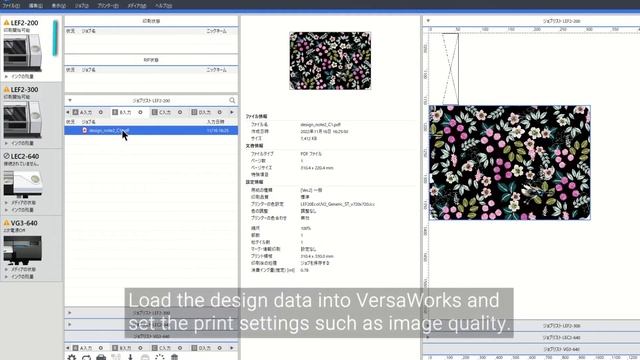Image resolution: width=640 pixels, height=360 pixels.
Task: Open settings gear for B入力 queue
Action: pyautogui.click(x=140, y=112)
